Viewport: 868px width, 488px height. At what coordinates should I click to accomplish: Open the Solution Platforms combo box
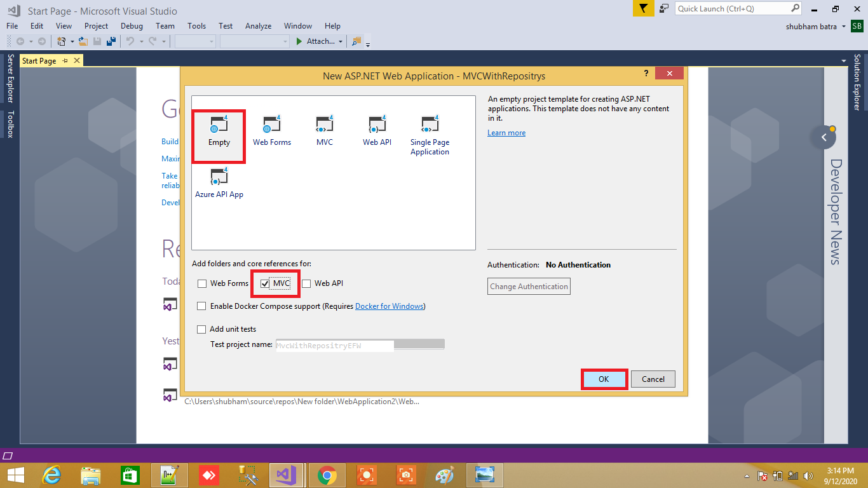pyautogui.click(x=255, y=41)
